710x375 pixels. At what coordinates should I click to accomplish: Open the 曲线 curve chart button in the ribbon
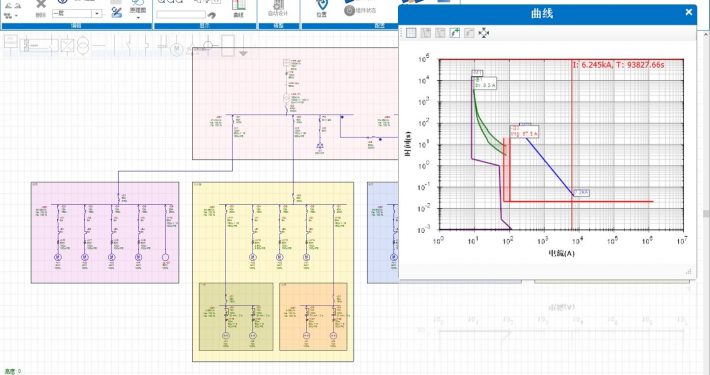(x=239, y=8)
